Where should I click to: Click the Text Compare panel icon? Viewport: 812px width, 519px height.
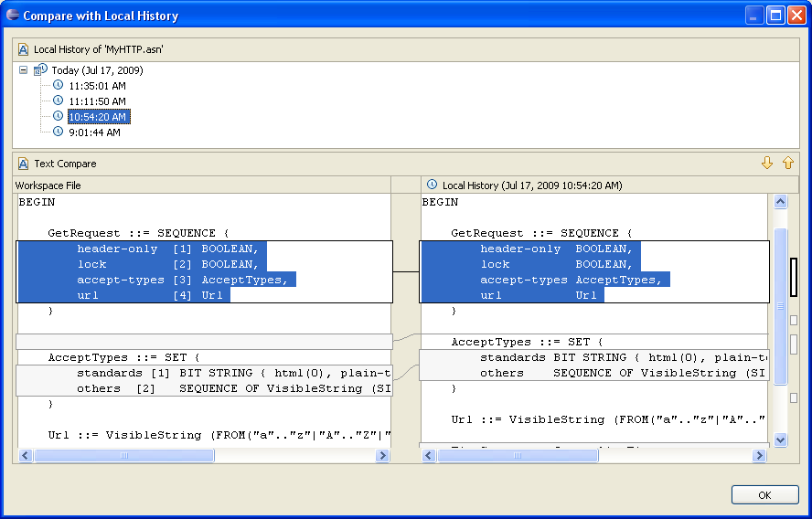(24, 164)
